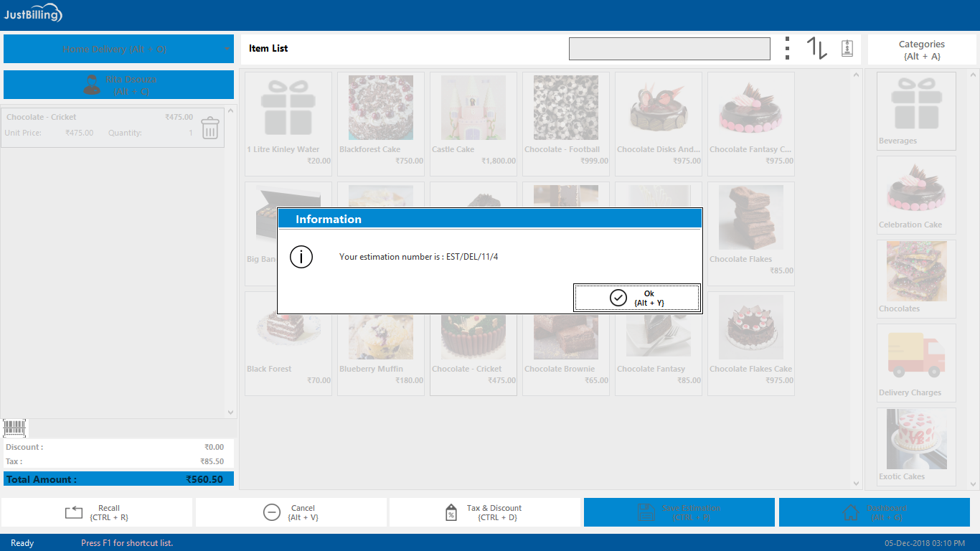The image size is (980, 551).
Task: Open Tax & Discount
Action: 485,512
